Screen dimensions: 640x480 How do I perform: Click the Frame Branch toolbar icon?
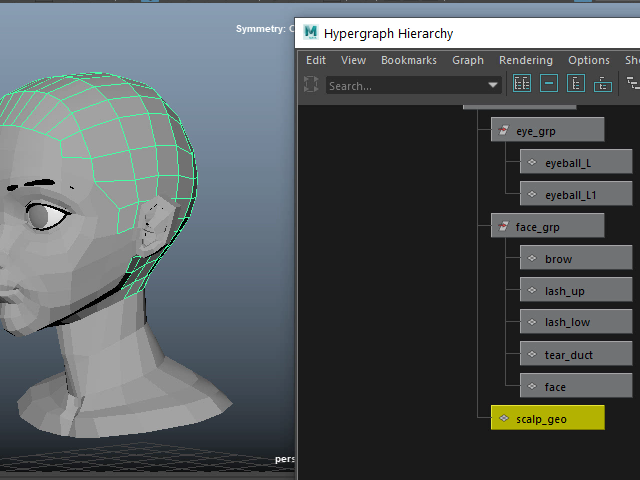[603, 85]
